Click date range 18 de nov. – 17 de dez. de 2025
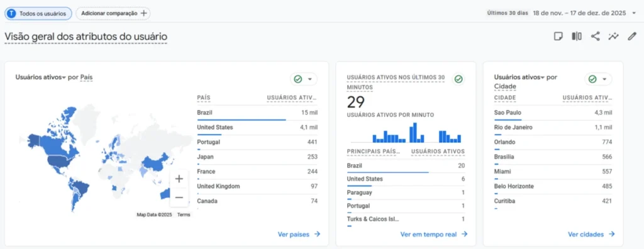644x249 pixels. coord(579,13)
